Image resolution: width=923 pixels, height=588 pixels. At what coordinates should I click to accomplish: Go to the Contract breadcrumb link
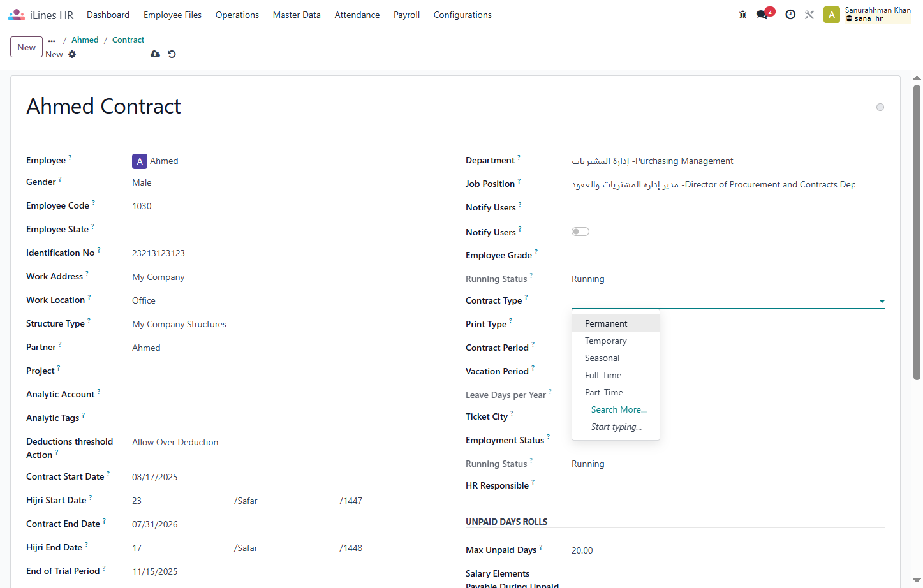(128, 40)
